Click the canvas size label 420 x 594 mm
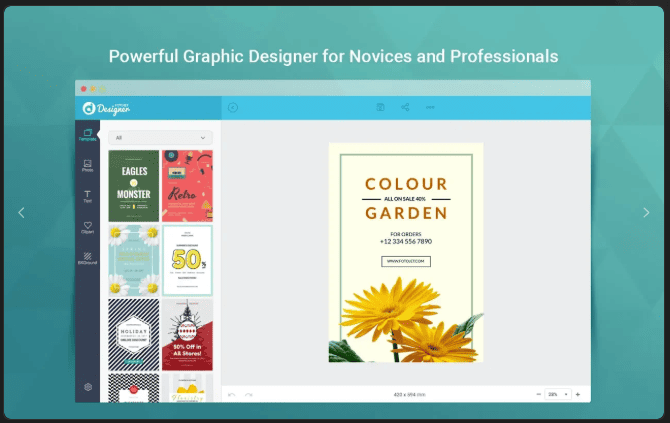Image resolution: width=670 pixels, height=423 pixels. point(409,395)
